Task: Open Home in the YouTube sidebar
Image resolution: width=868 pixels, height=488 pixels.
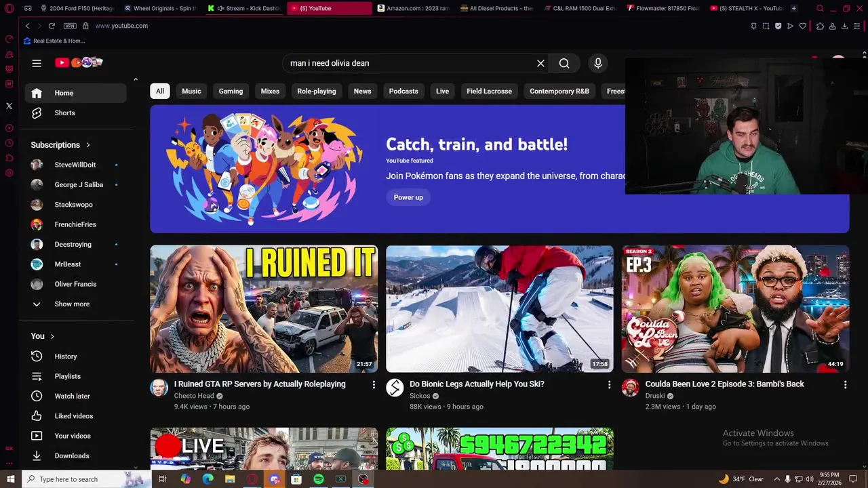Action: 76,93
